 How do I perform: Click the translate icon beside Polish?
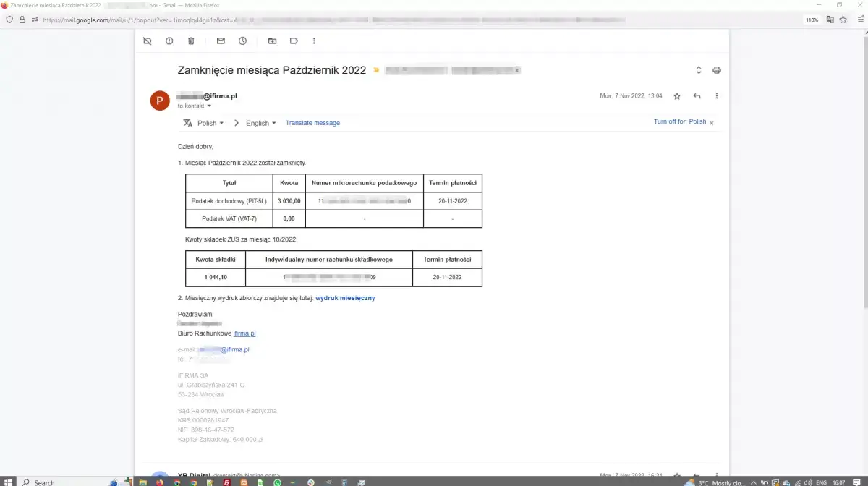[x=188, y=123]
